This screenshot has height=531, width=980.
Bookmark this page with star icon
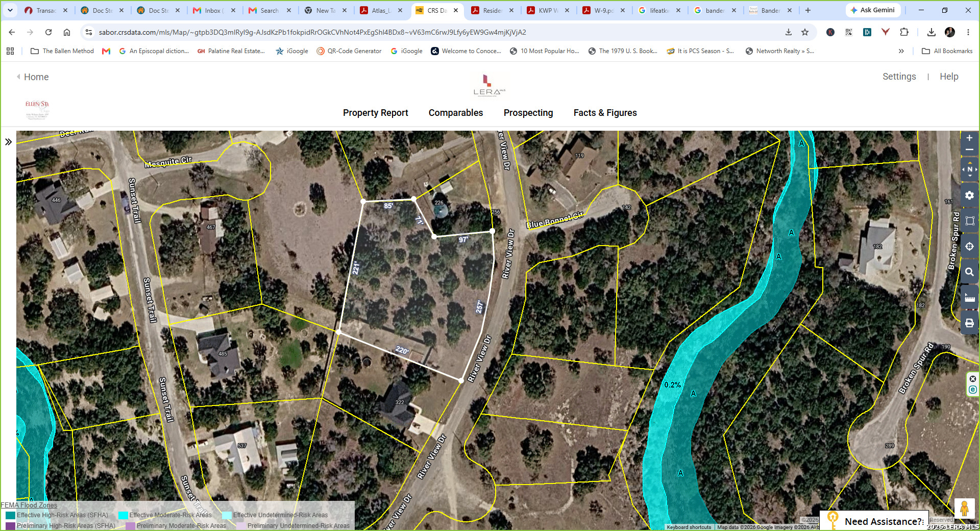805,32
